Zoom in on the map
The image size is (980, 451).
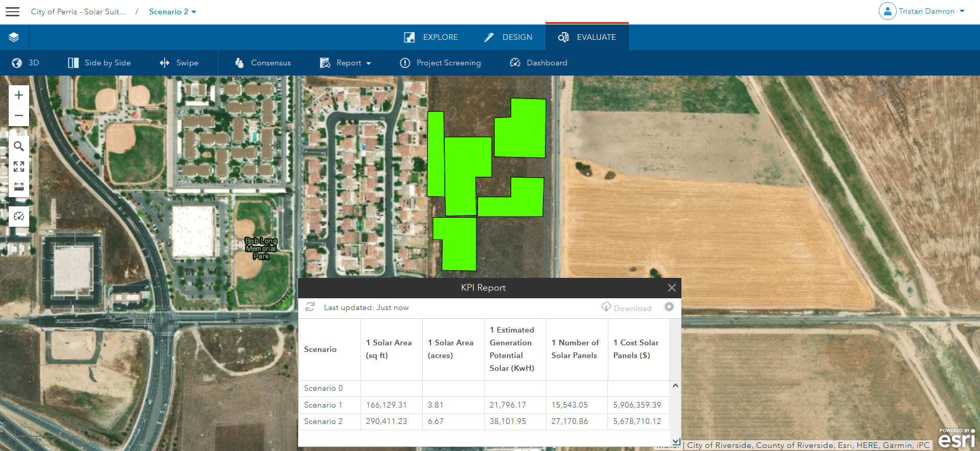click(19, 95)
